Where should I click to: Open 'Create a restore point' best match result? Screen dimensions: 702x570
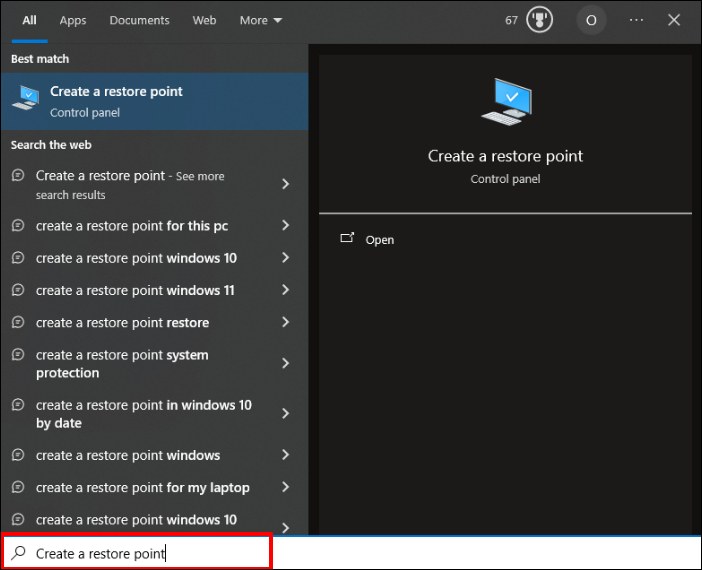click(116, 100)
